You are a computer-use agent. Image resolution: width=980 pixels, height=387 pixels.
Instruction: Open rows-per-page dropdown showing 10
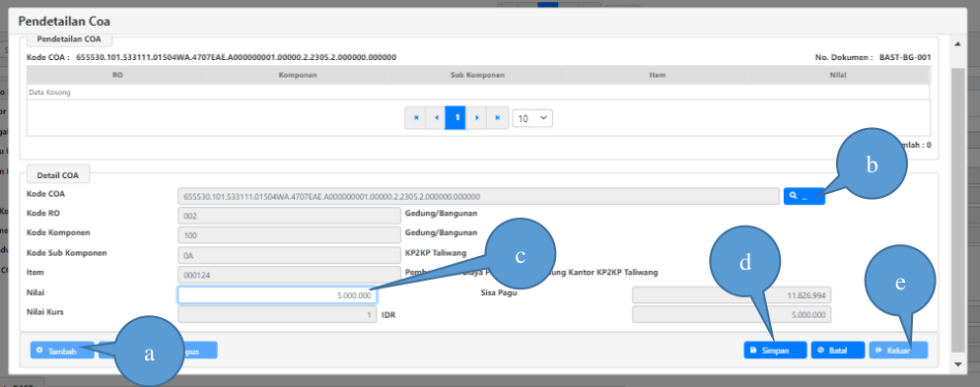pyautogui.click(x=532, y=118)
